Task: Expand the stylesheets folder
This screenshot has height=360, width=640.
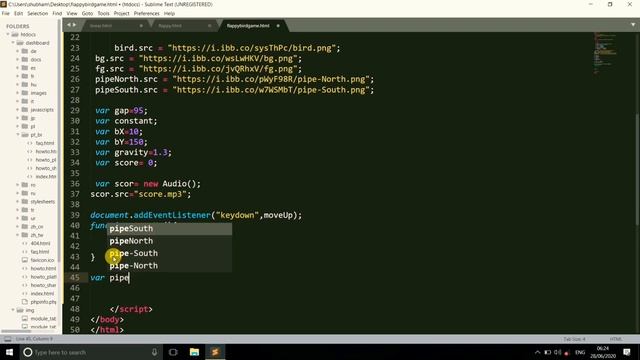Action: pyautogui.click(x=18, y=202)
